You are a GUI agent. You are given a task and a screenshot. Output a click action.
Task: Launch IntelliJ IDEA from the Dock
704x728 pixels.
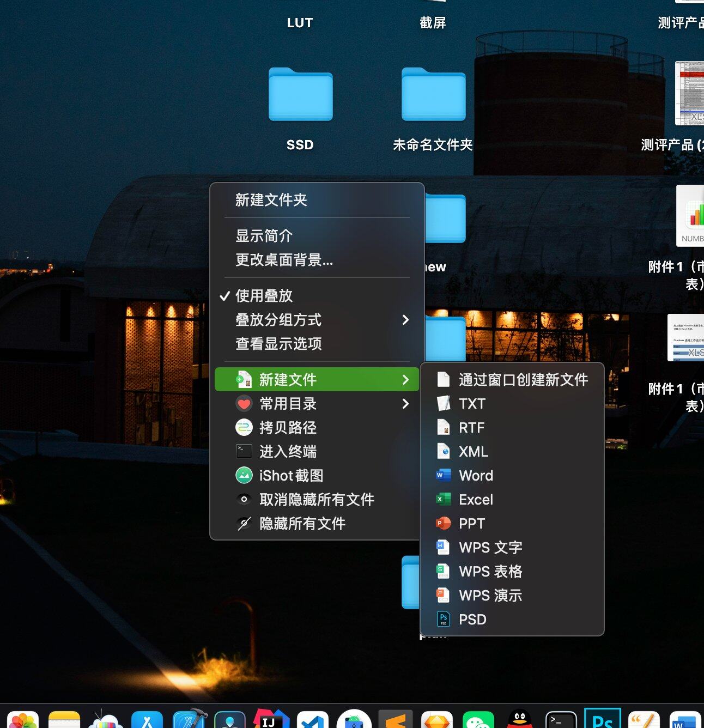point(271,719)
